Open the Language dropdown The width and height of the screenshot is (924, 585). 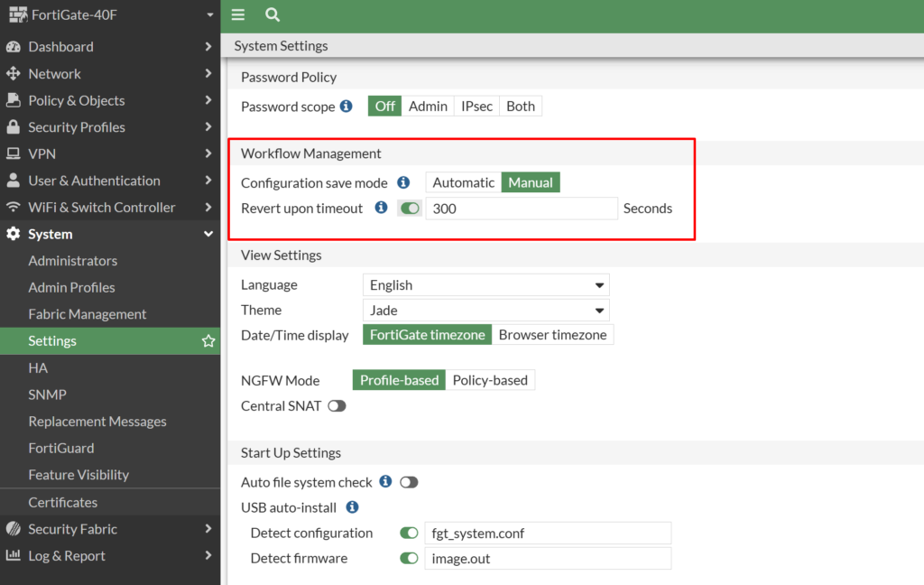pyautogui.click(x=486, y=285)
